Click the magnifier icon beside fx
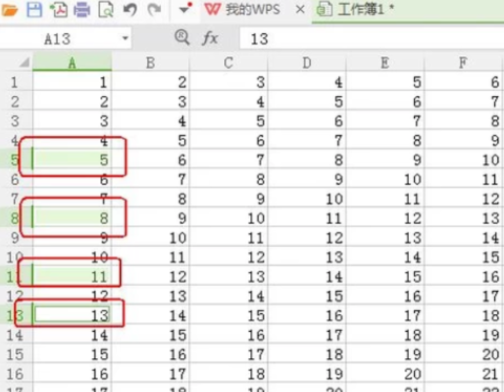The height and width of the screenshot is (392, 504). click(182, 37)
